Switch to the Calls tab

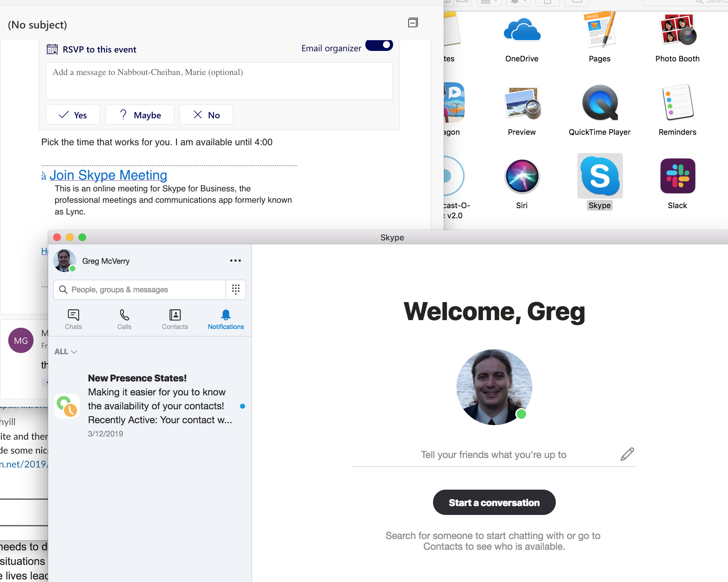(x=124, y=319)
